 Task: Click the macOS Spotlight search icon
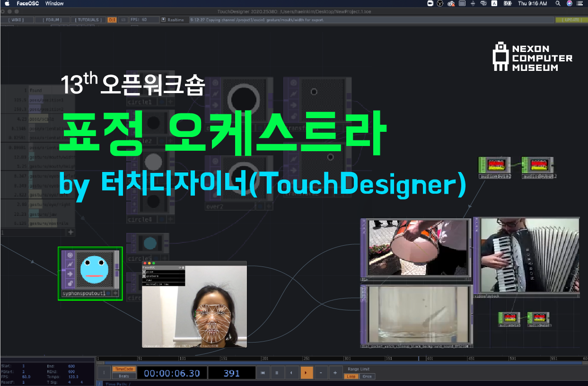pyautogui.click(x=558, y=3)
